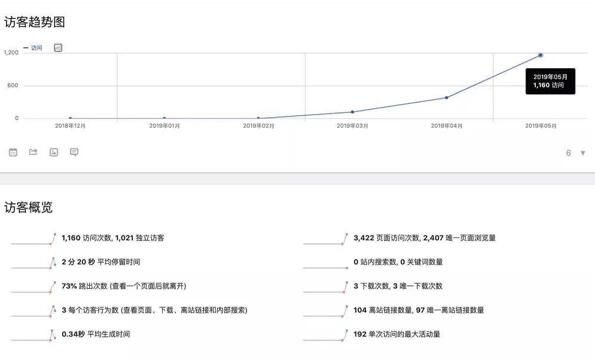This screenshot has height=360, width=595.
Task: Click the 访客概览 widget title
Action: click(28, 208)
